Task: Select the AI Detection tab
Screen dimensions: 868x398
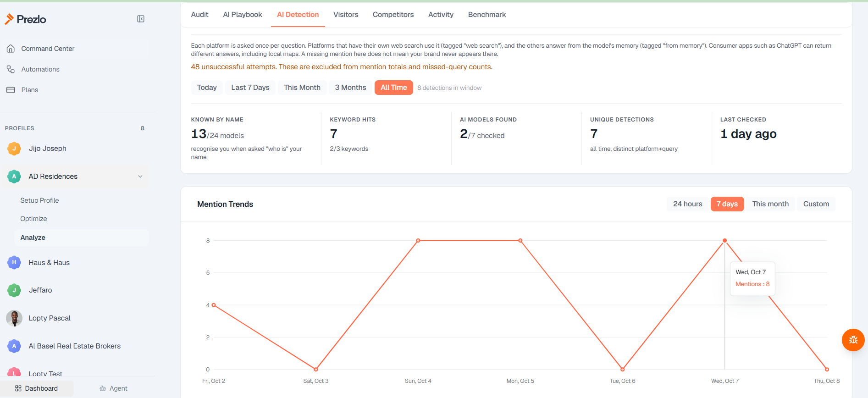Action: click(x=298, y=15)
